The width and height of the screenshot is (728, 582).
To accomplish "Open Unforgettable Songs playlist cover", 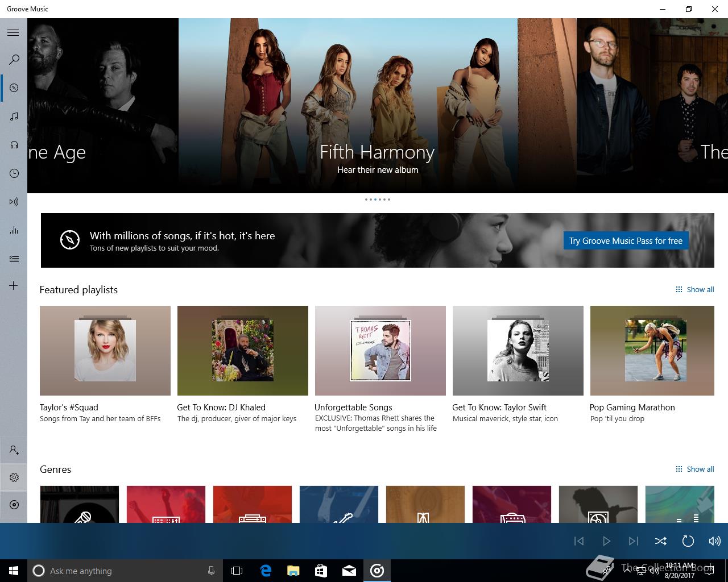I will pos(380,351).
